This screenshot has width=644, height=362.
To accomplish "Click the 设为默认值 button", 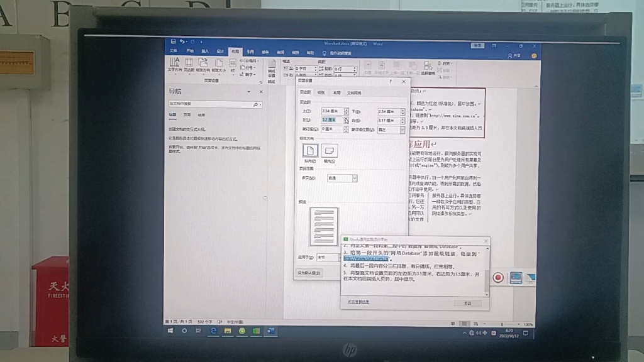I will pyautogui.click(x=309, y=273).
